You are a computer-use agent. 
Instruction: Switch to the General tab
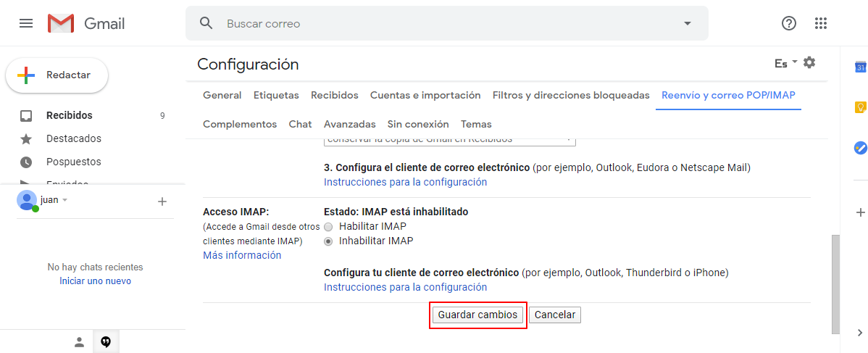tap(222, 95)
